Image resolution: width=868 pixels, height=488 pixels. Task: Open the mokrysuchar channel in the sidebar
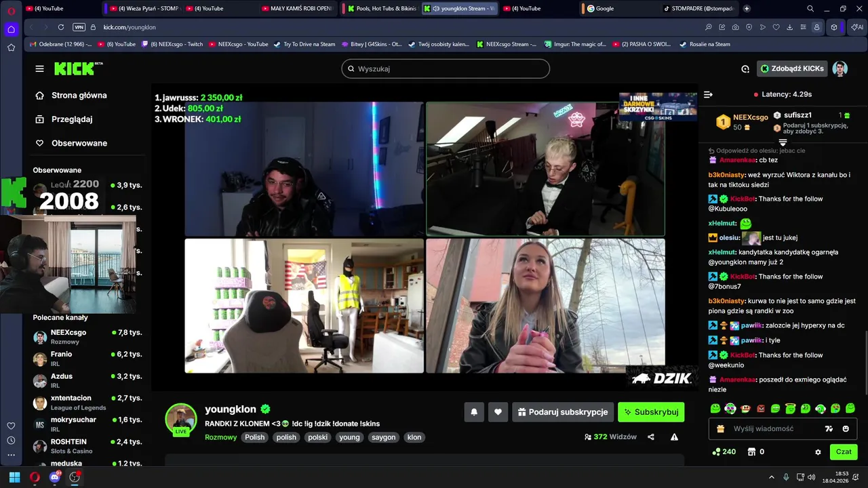point(87,424)
